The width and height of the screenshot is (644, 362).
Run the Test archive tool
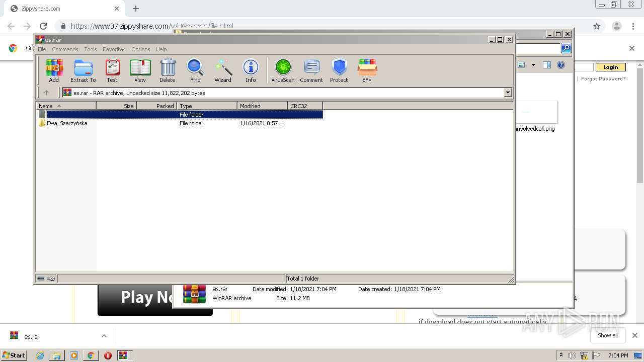112,70
